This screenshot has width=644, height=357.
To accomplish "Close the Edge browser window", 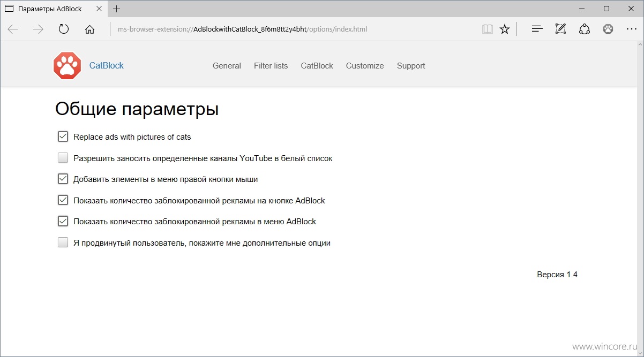I will tap(631, 9).
